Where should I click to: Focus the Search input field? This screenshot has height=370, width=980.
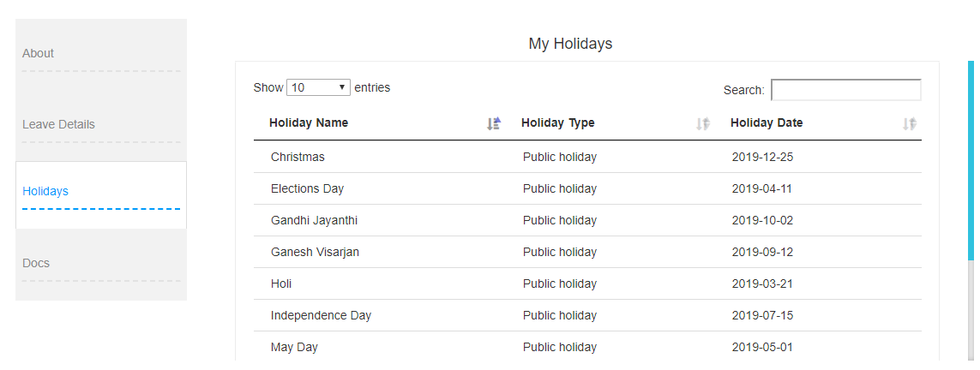(x=845, y=90)
